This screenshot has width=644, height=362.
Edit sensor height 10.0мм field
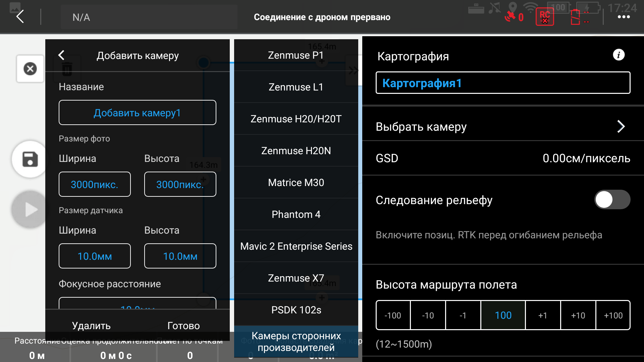click(180, 256)
